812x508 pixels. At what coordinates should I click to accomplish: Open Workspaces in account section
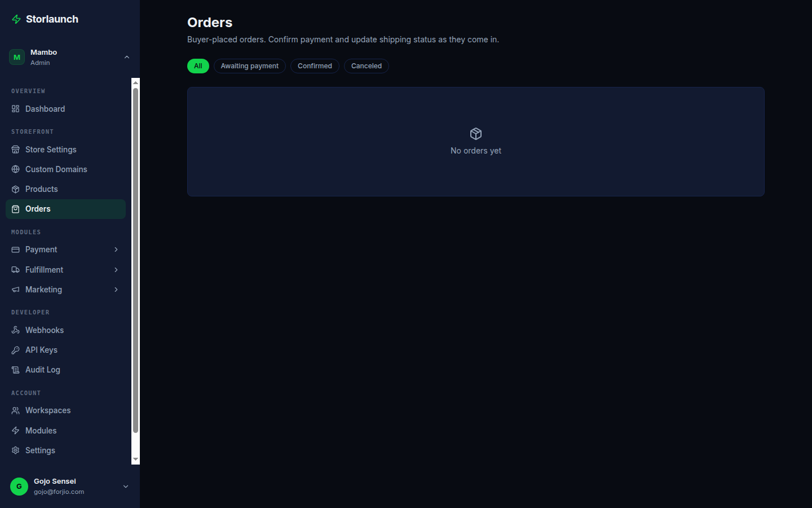(65, 410)
